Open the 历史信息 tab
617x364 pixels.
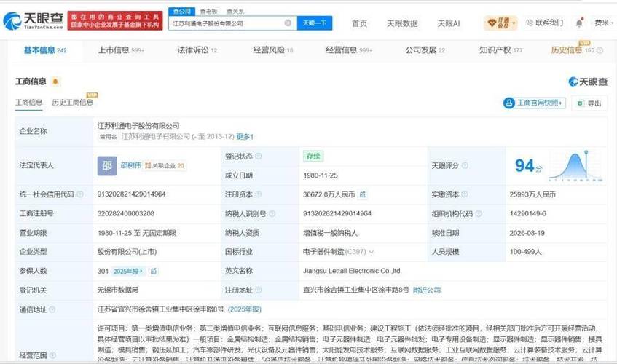click(573, 50)
